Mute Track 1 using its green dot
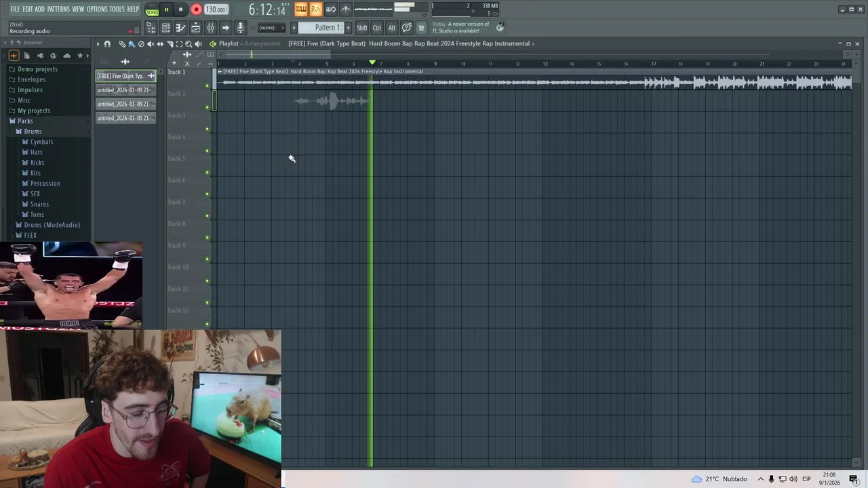Viewport: 868px width, 488px height. [208, 85]
